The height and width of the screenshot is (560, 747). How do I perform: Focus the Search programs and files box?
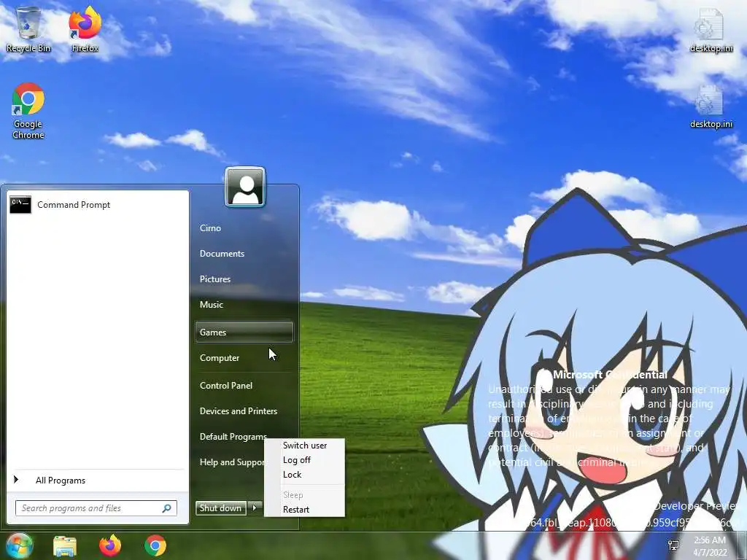96,508
